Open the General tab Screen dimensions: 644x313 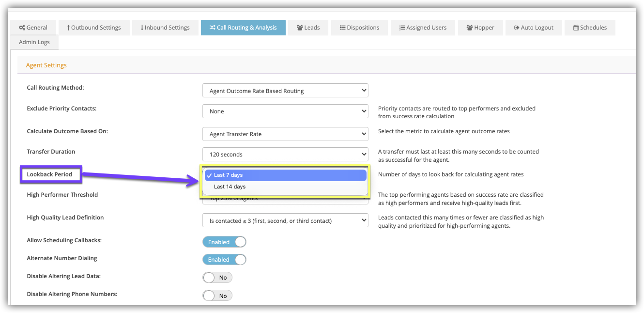click(x=33, y=28)
